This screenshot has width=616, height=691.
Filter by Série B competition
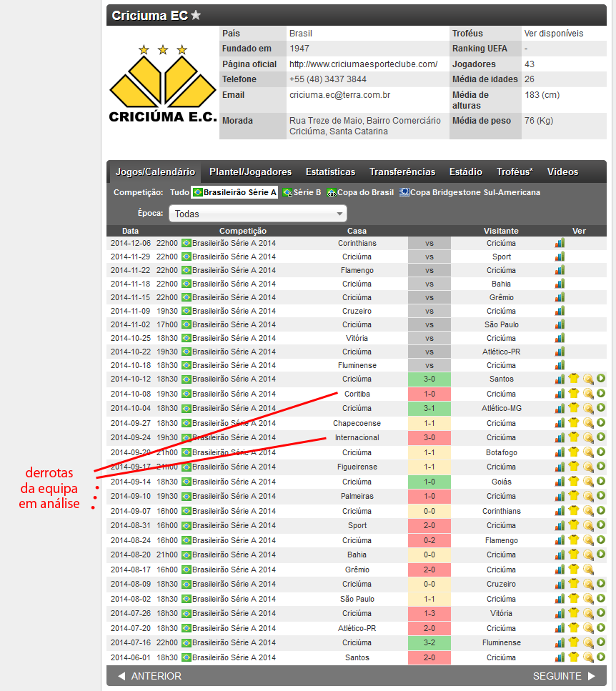pos(302,192)
